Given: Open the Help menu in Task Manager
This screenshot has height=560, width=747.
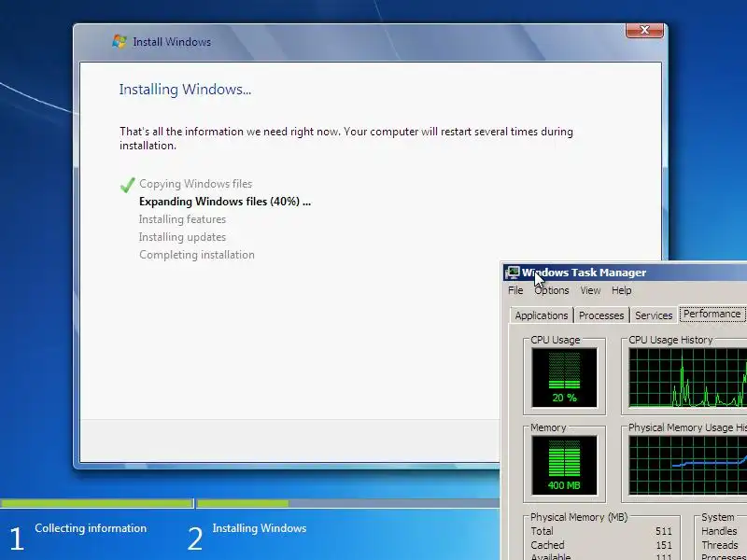Looking at the screenshot, I should coord(621,290).
